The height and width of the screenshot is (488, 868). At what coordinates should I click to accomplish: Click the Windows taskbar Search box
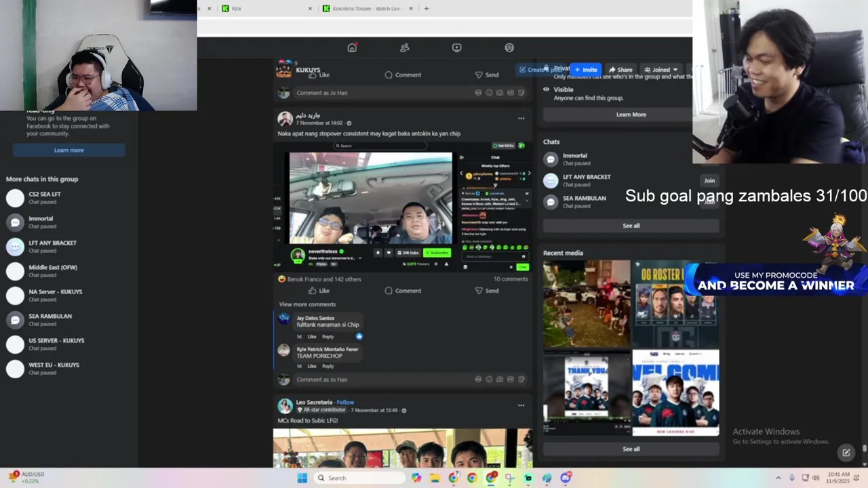point(359,478)
